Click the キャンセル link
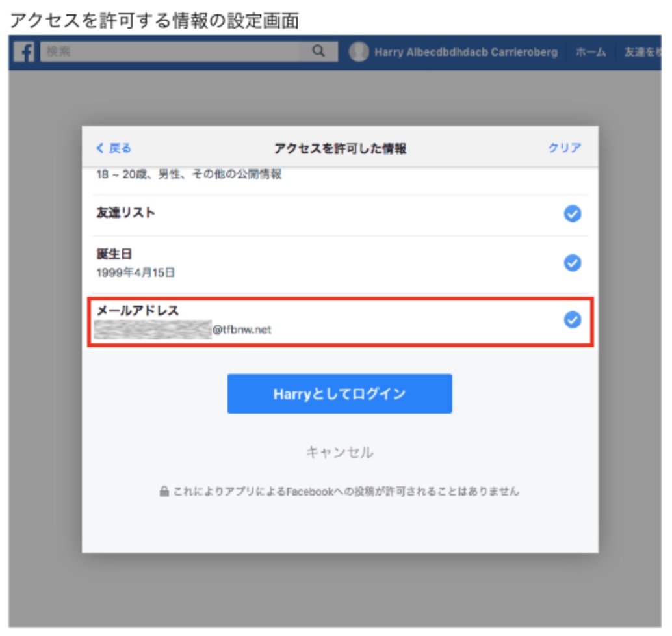672x636 pixels. (x=339, y=452)
